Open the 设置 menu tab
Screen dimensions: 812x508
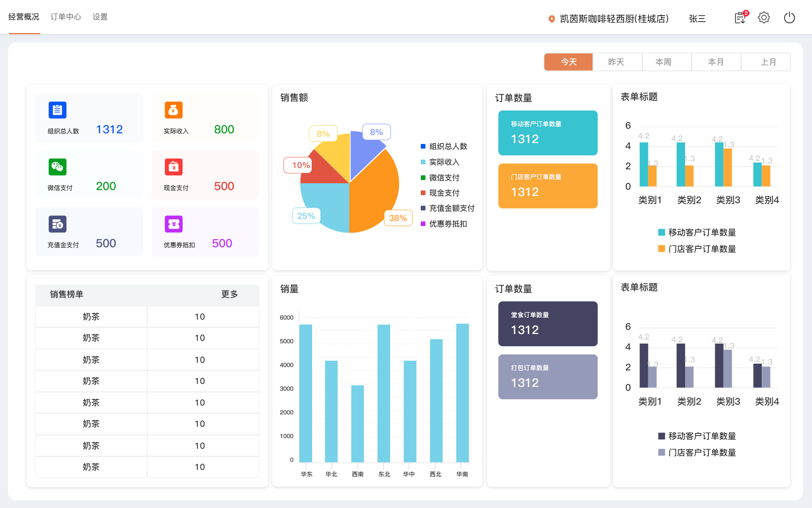point(100,17)
